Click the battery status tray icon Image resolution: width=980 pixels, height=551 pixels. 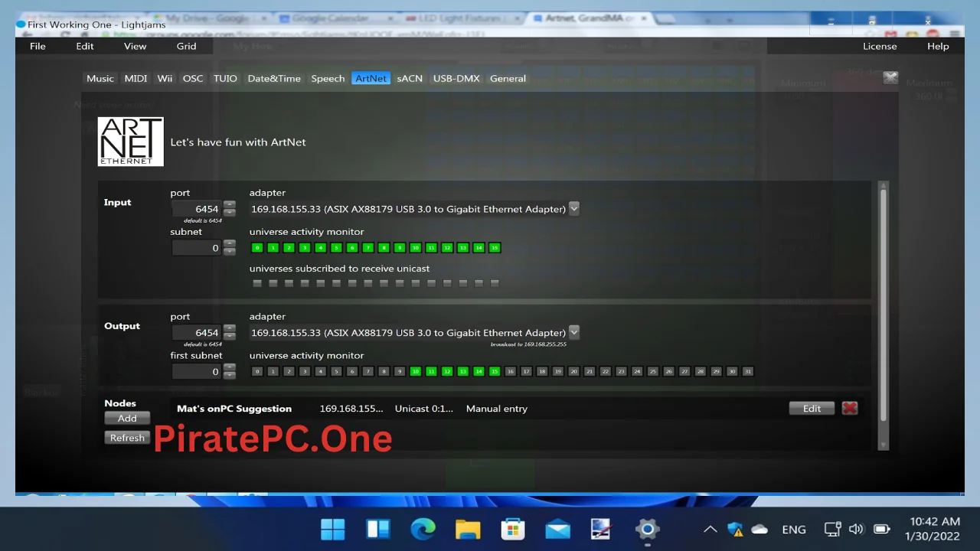point(882,529)
